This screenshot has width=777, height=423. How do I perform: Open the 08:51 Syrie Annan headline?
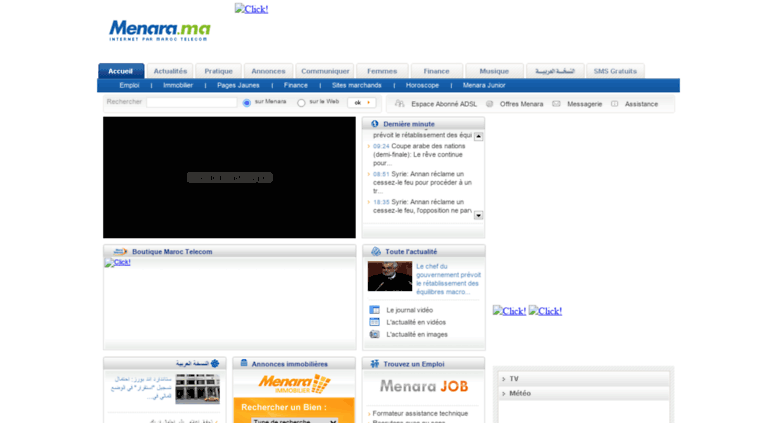click(422, 182)
